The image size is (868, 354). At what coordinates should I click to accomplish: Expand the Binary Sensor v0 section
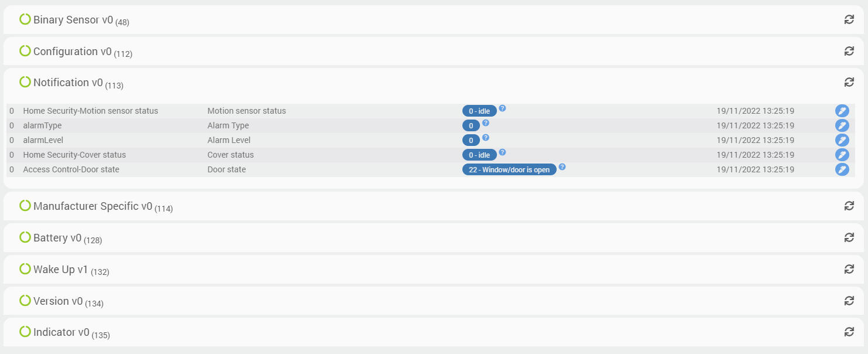pos(73,20)
